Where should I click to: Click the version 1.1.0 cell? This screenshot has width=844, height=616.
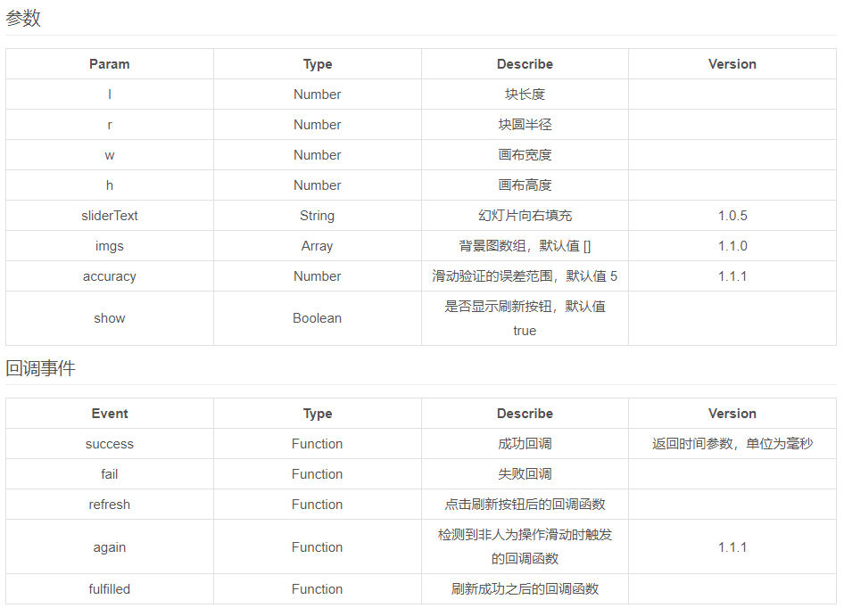732,246
